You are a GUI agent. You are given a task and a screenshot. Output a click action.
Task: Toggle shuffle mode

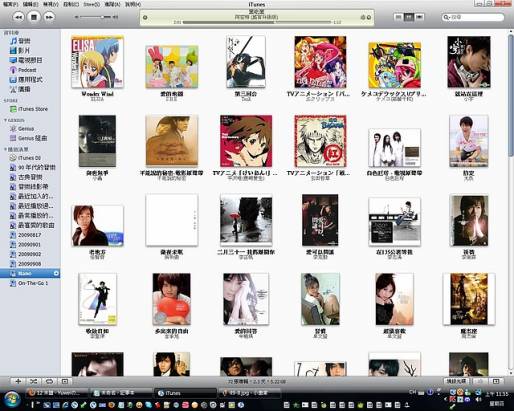[x=33, y=381]
